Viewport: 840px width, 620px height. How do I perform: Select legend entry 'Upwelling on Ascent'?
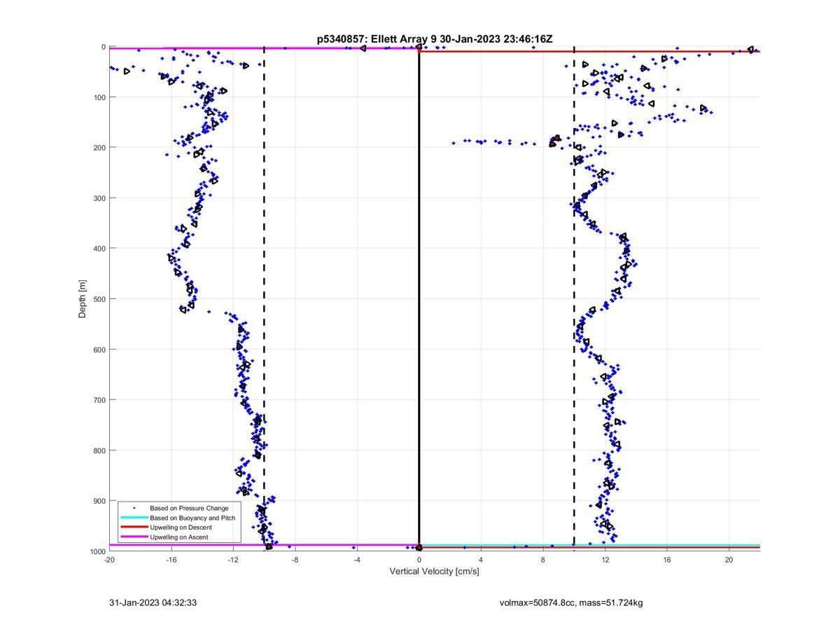(178, 537)
